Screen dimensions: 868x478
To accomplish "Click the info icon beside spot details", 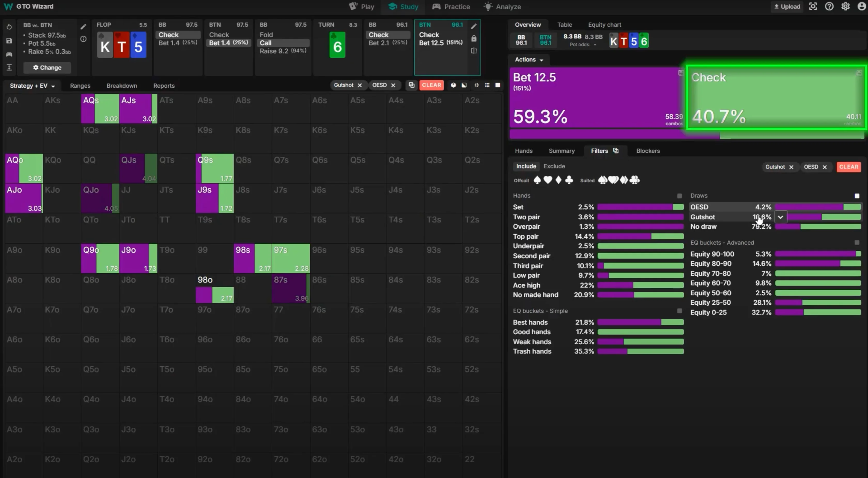I will coord(83,39).
